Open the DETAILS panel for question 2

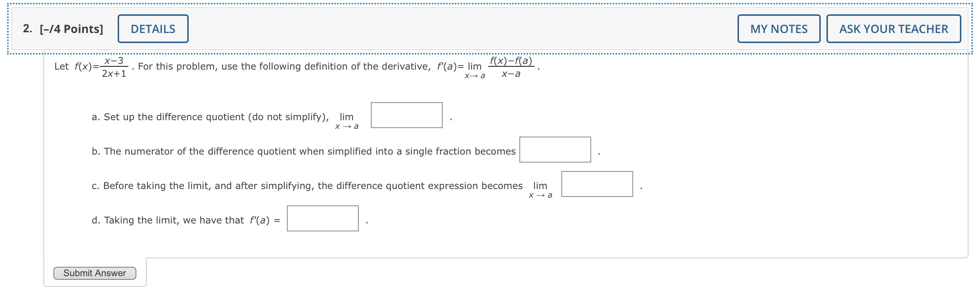153,28
